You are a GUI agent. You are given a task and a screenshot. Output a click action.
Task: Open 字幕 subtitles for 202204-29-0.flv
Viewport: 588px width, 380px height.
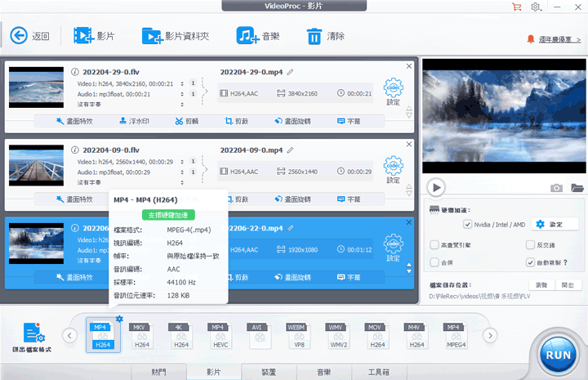pyautogui.click(x=349, y=121)
